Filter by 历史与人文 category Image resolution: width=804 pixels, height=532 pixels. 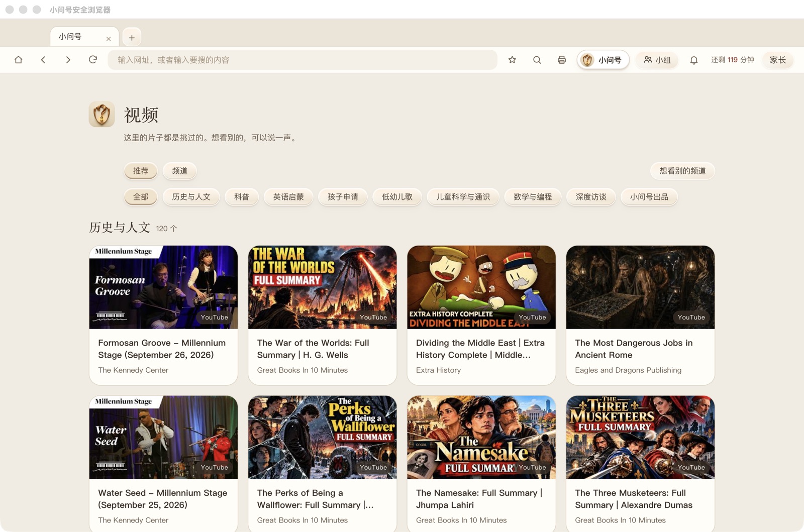[x=191, y=197]
